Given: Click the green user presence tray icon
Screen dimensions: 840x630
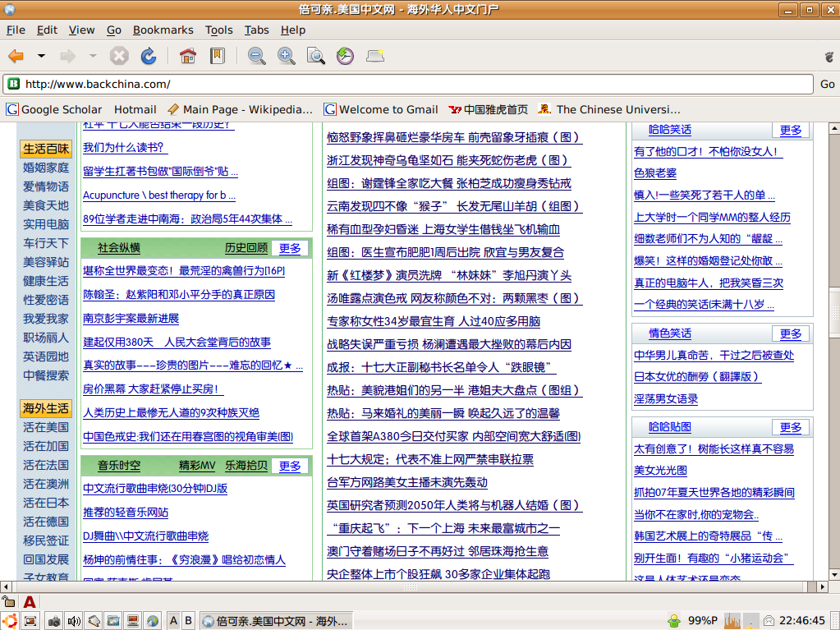Looking at the screenshot, I should point(674,621).
